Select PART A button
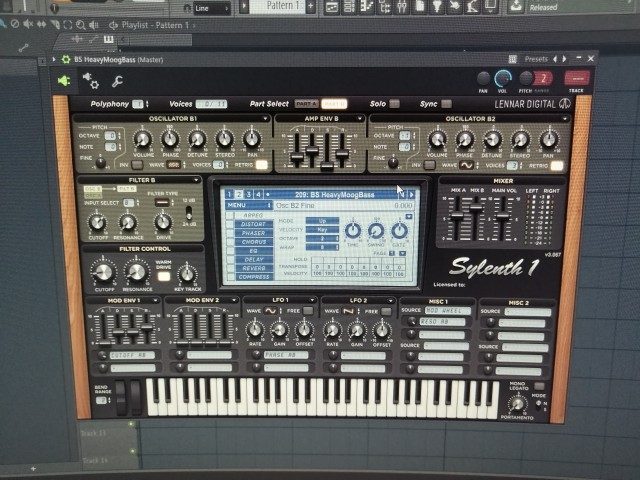This screenshot has height=480, width=640. click(x=307, y=104)
